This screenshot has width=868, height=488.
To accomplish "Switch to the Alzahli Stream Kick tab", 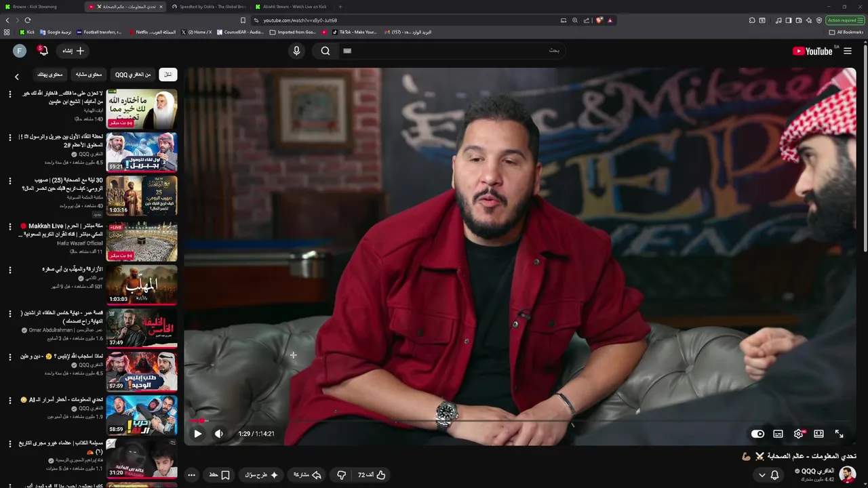I will (x=292, y=7).
